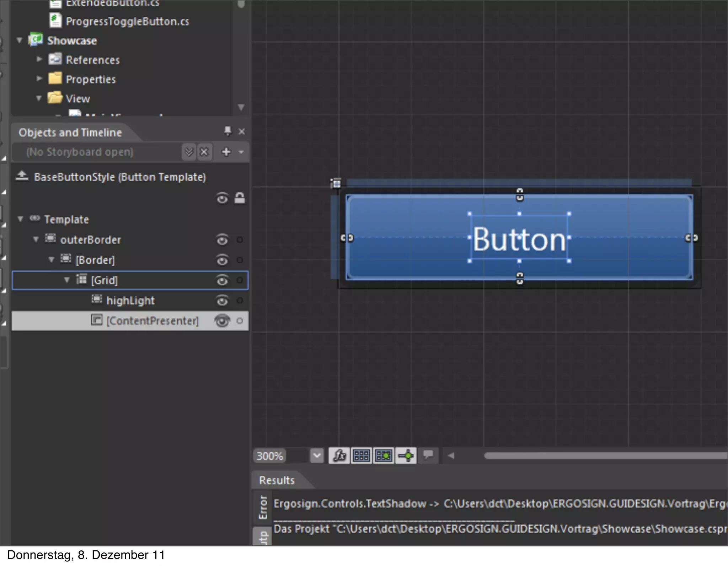Viewport: 728px width, 566px height.
Task: Open ProgressToggleButton.cs file
Action: point(127,21)
